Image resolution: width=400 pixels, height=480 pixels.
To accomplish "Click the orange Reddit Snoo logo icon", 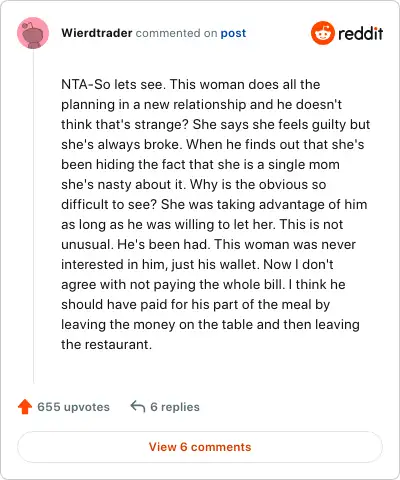I will coord(322,33).
